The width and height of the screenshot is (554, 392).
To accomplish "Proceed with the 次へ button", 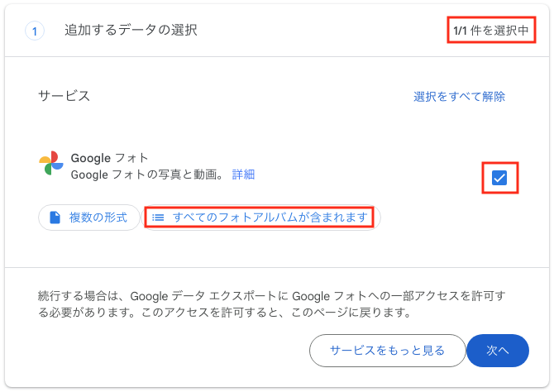I will pyautogui.click(x=498, y=351).
